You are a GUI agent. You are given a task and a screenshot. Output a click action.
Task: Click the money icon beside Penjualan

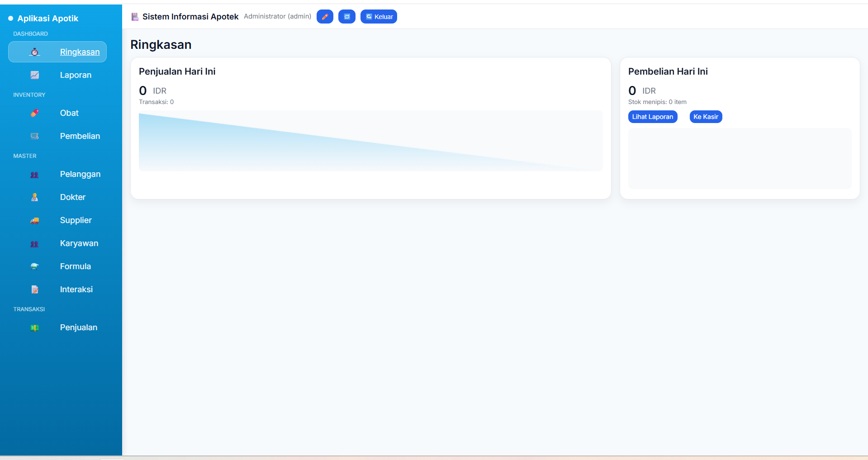[35, 327]
